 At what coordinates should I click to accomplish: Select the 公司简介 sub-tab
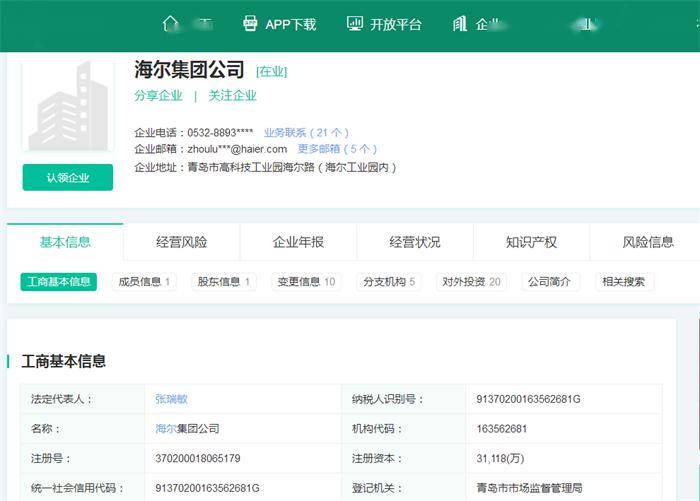click(x=550, y=282)
